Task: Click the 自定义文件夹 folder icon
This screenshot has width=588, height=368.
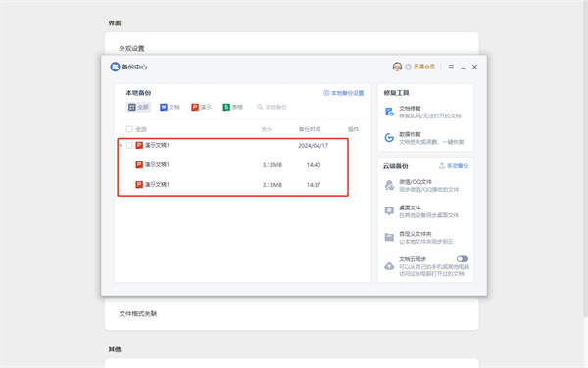Action: (x=389, y=238)
